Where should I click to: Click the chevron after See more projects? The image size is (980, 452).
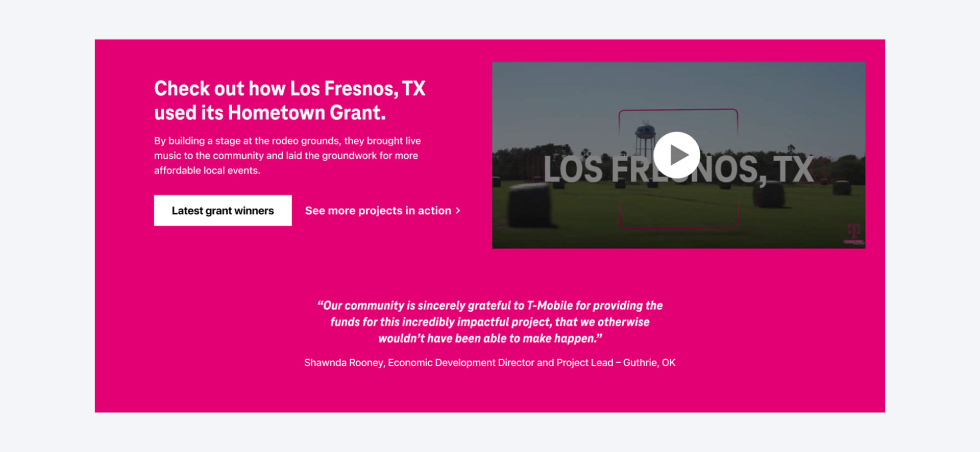[x=458, y=211]
